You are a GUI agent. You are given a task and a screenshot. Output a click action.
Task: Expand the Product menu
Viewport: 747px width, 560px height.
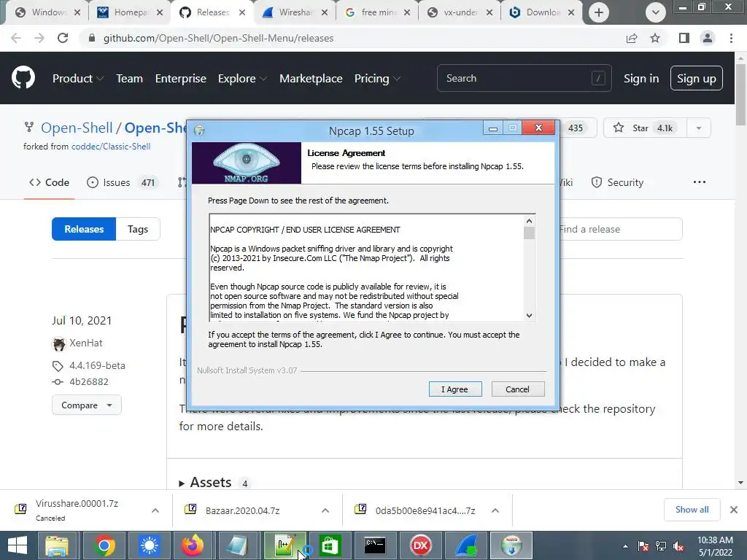pyautogui.click(x=78, y=78)
